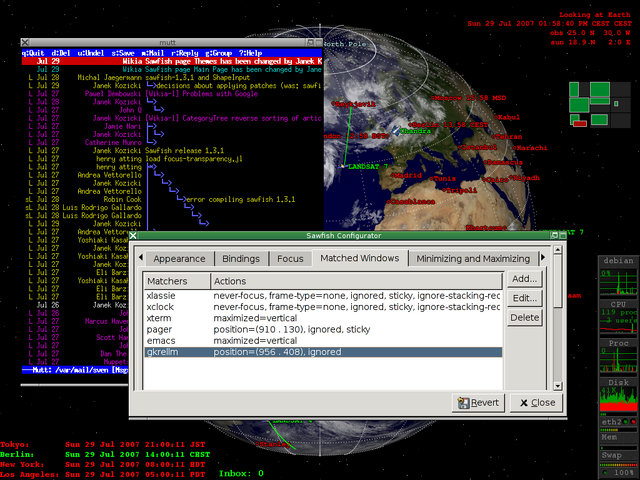This screenshot has width=640, height=480.
Task: Select the green window in pager's bottom-middle cell
Action: point(599,120)
